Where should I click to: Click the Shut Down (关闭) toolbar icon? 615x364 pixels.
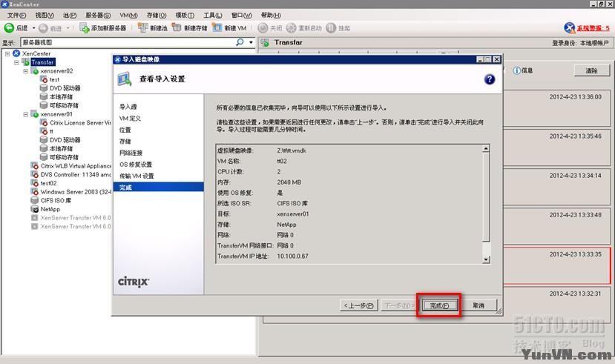[x=263, y=28]
